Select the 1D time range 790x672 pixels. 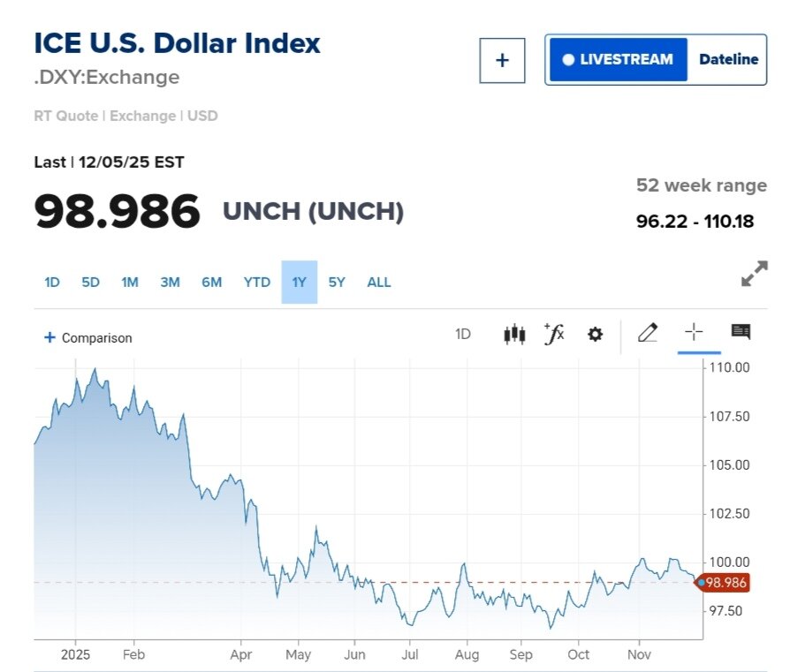[52, 283]
